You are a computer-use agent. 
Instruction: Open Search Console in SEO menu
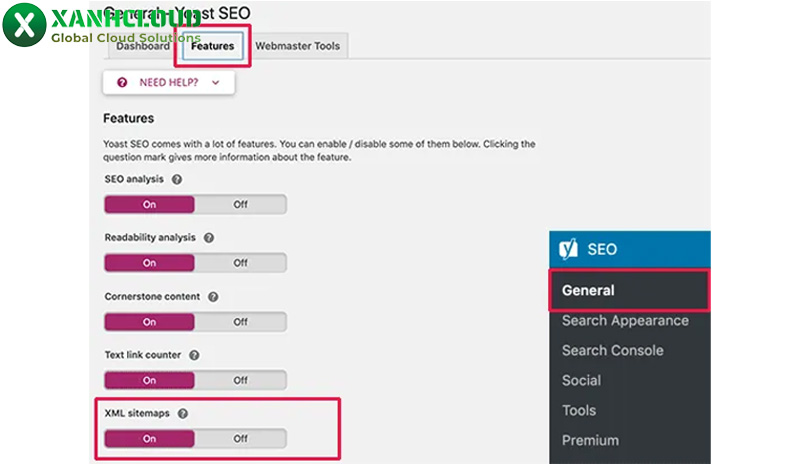coord(613,350)
